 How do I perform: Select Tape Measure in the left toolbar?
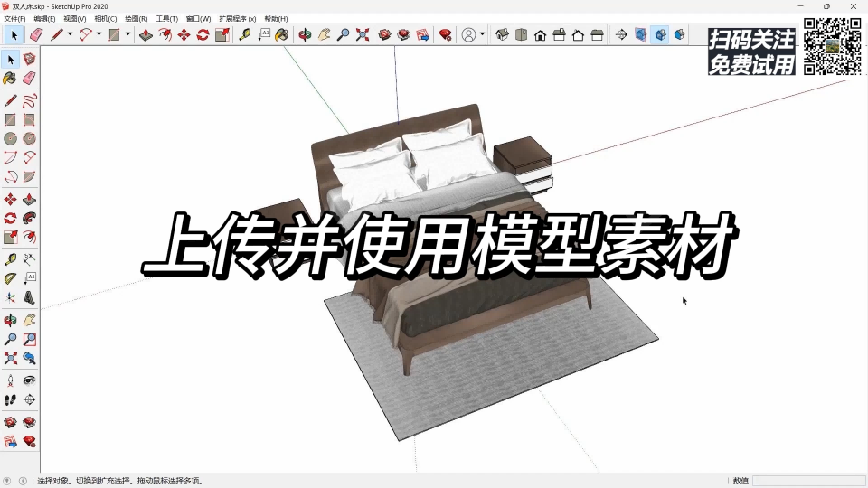point(10,258)
